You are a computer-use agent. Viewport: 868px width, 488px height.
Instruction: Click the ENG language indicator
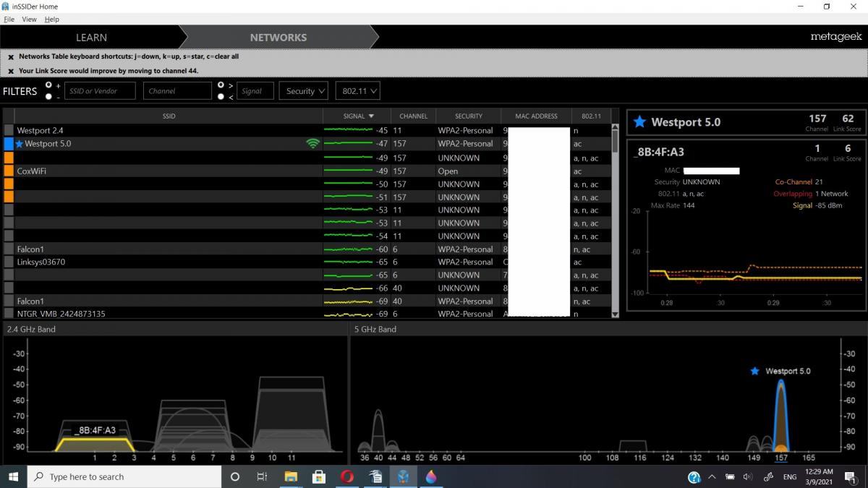[790, 477]
